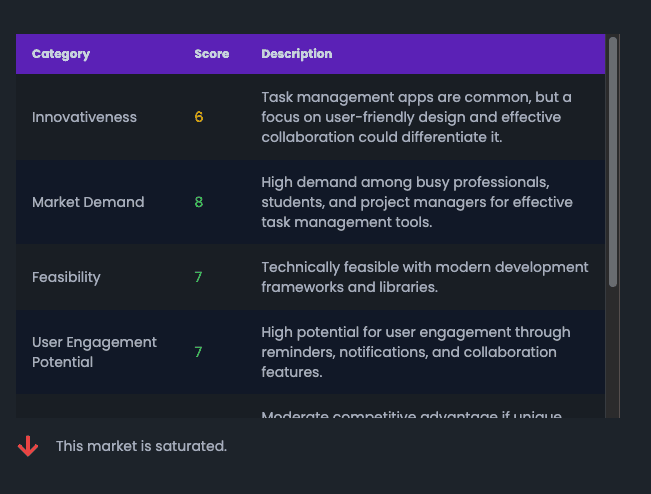Click the red down arrow icon
Image resolution: width=651 pixels, height=494 pixels.
coord(28,446)
